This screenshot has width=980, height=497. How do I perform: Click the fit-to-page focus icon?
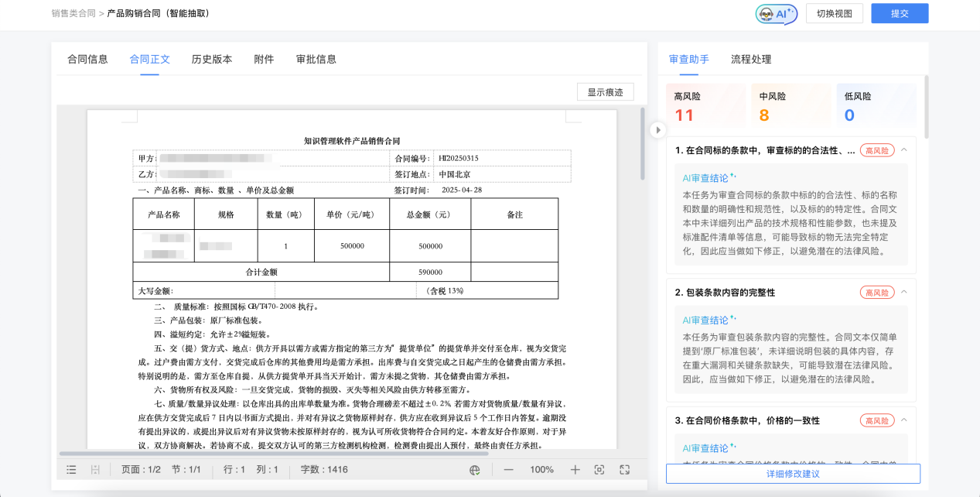click(599, 470)
